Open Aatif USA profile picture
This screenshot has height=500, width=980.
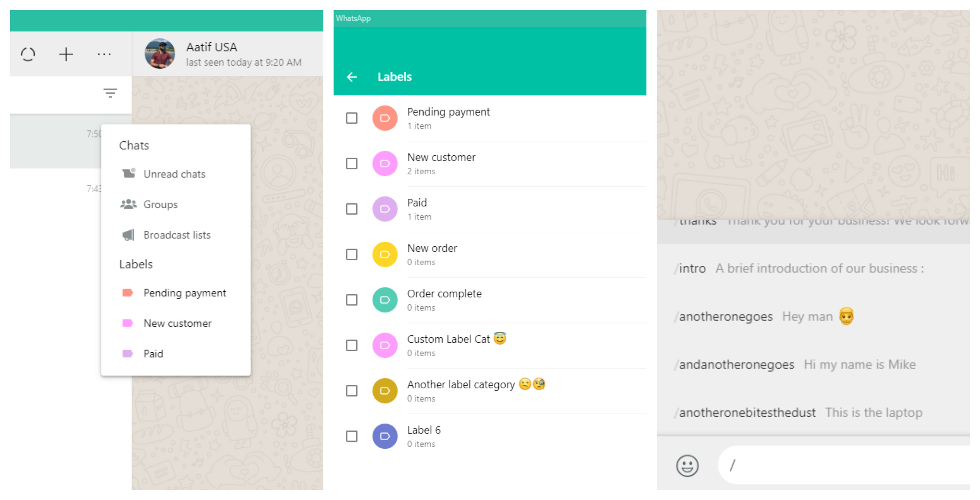(160, 54)
